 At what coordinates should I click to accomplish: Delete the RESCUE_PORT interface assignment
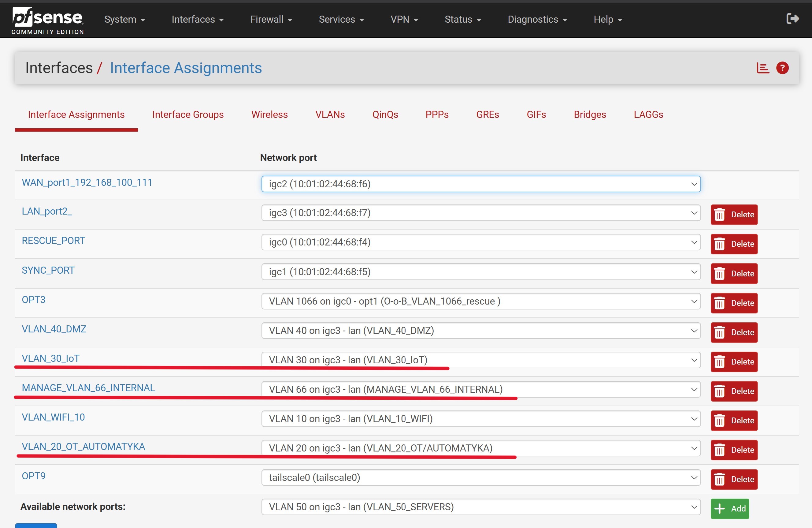coord(734,244)
